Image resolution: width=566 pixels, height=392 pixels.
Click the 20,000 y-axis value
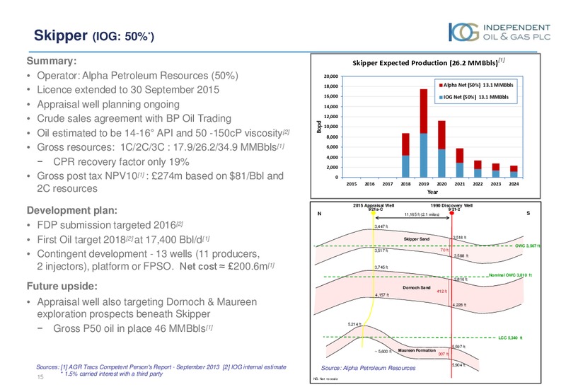click(331, 76)
